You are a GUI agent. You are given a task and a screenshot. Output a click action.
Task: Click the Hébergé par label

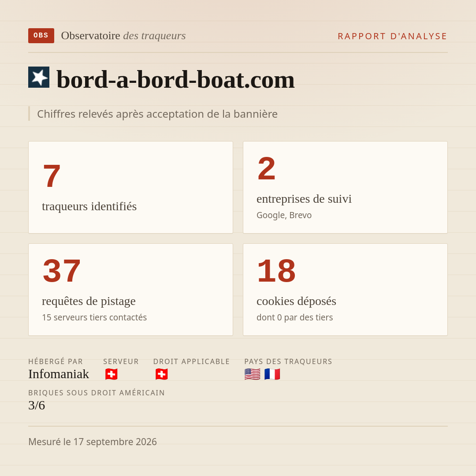point(56,361)
